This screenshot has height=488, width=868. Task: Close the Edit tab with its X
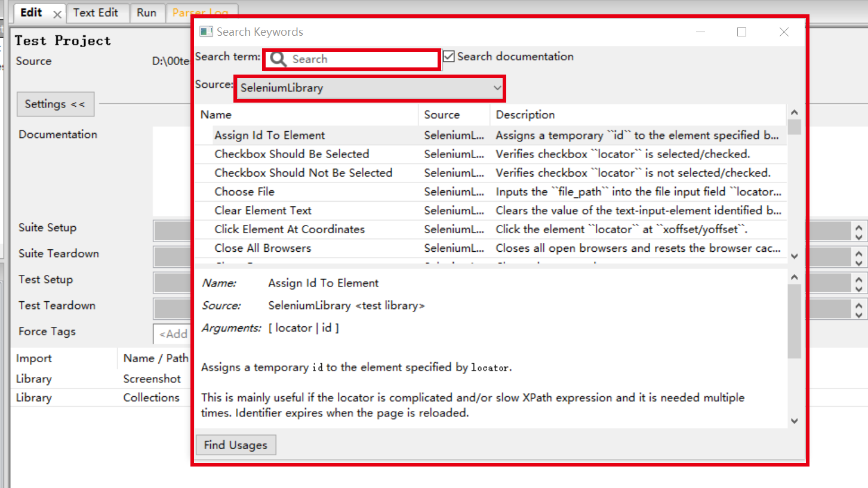pyautogui.click(x=57, y=14)
